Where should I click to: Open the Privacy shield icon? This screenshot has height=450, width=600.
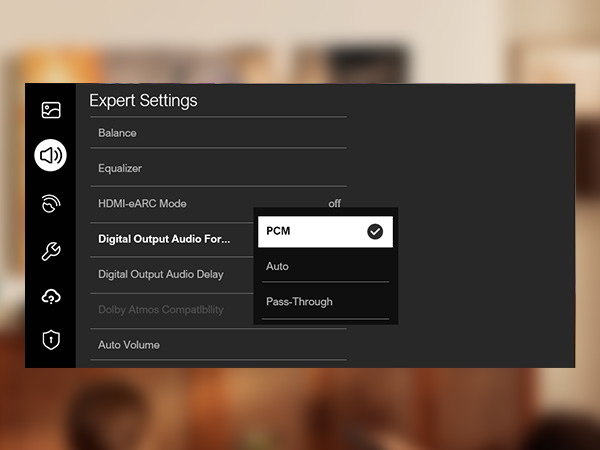click(51, 340)
